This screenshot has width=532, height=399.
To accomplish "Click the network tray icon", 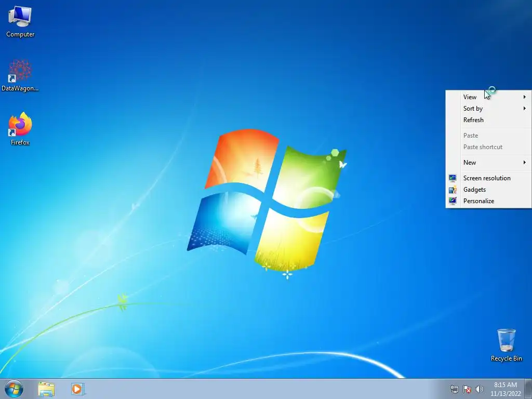I will point(454,389).
